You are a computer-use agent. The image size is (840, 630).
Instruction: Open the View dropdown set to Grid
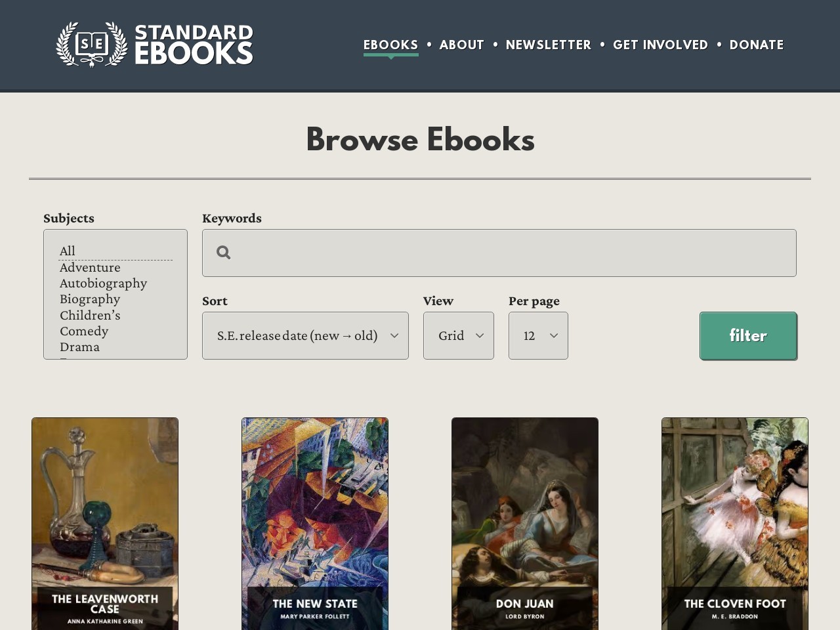click(458, 335)
